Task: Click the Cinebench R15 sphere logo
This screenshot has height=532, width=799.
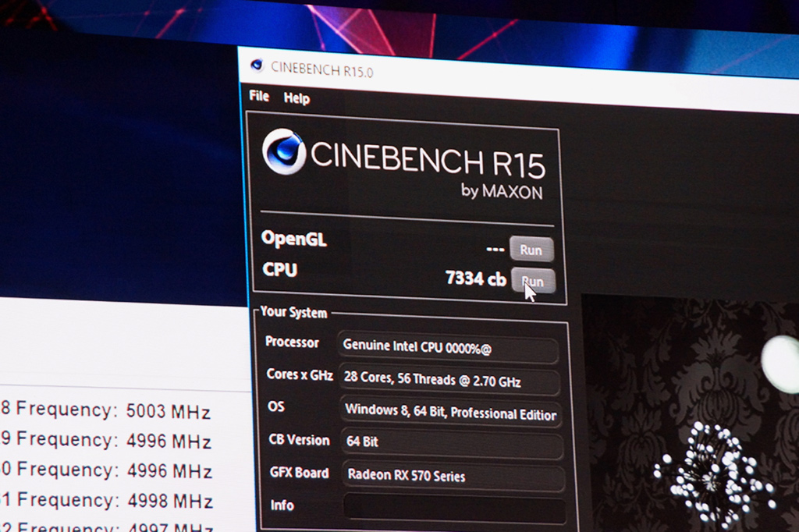Action: click(284, 152)
